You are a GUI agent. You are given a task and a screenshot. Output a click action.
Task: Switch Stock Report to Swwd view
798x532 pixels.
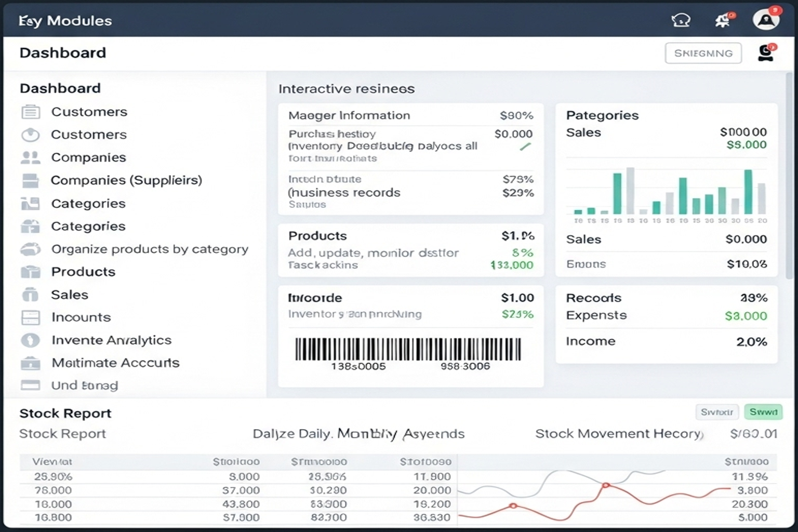tap(763, 412)
